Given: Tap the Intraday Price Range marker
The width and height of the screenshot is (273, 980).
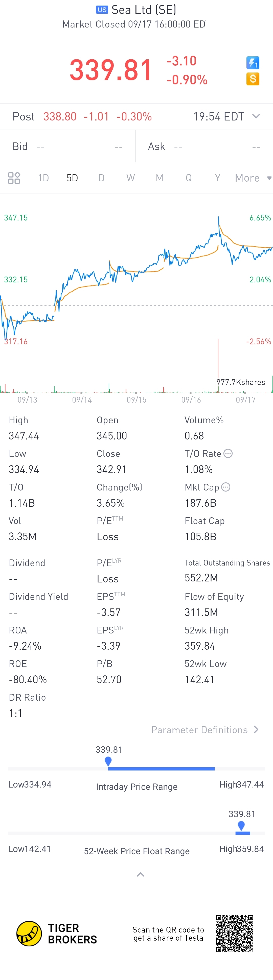Looking at the screenshot, I should pyautogui.click(x=108, y=761).
